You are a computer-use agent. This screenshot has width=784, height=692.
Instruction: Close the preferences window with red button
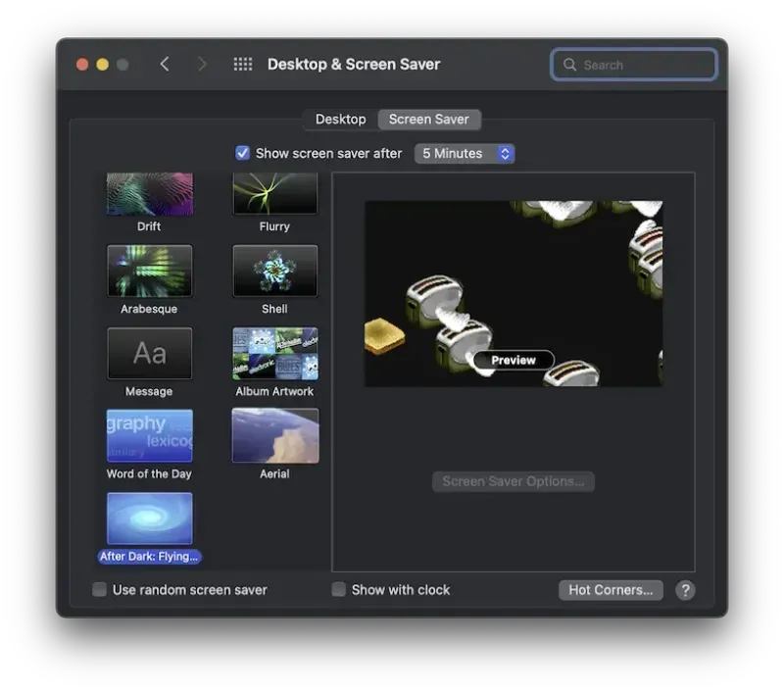82,65
